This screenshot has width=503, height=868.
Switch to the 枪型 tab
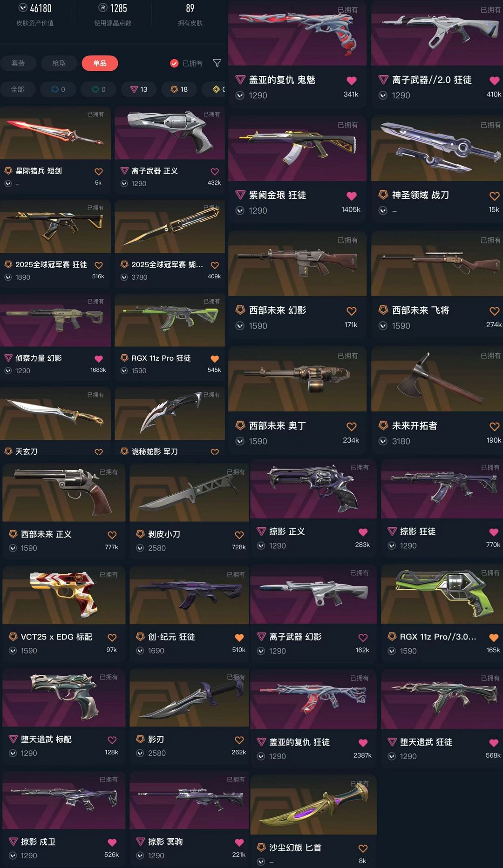pos(59,63)
